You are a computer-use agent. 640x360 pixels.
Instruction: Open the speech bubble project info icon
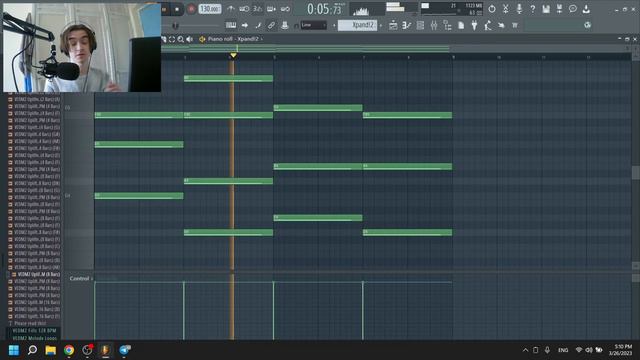click(573, 9)
